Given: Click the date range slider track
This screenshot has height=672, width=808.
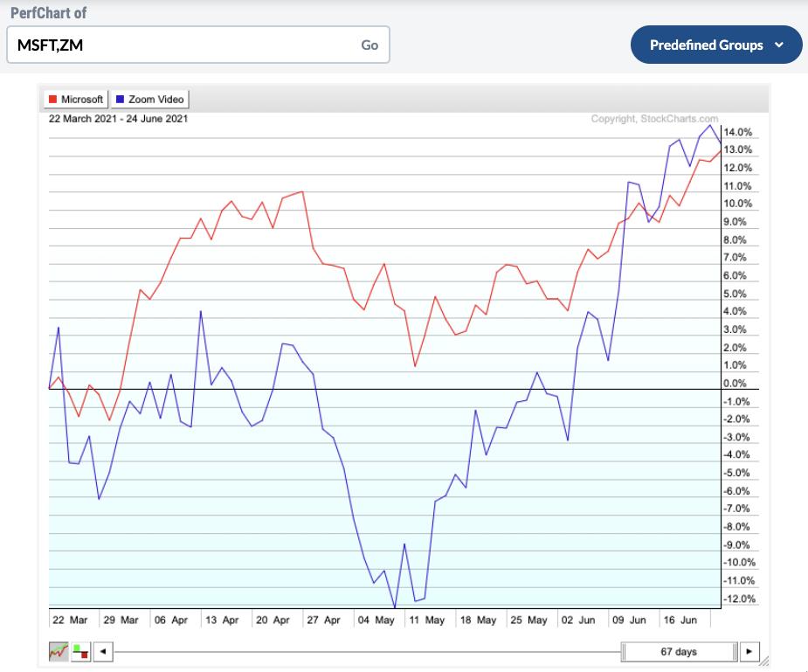Looking at the screenshot, I should [x=367, y=651].
